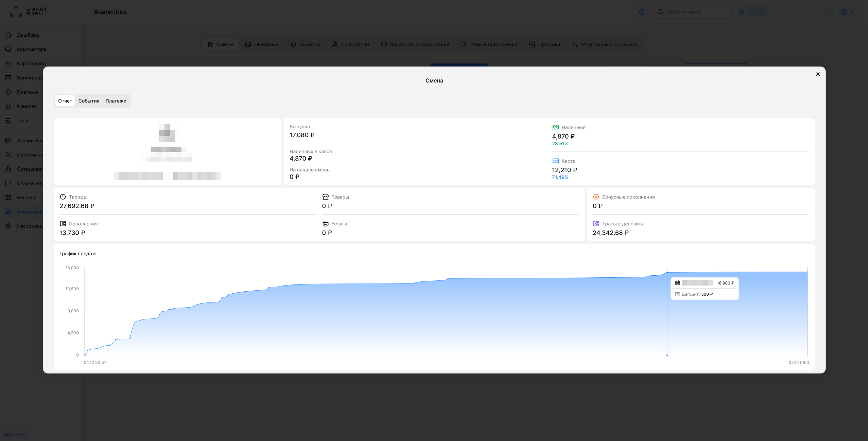Click the Тарифы clock icon
The width and height of the screenshot is (868, 441).
[63, 197]
